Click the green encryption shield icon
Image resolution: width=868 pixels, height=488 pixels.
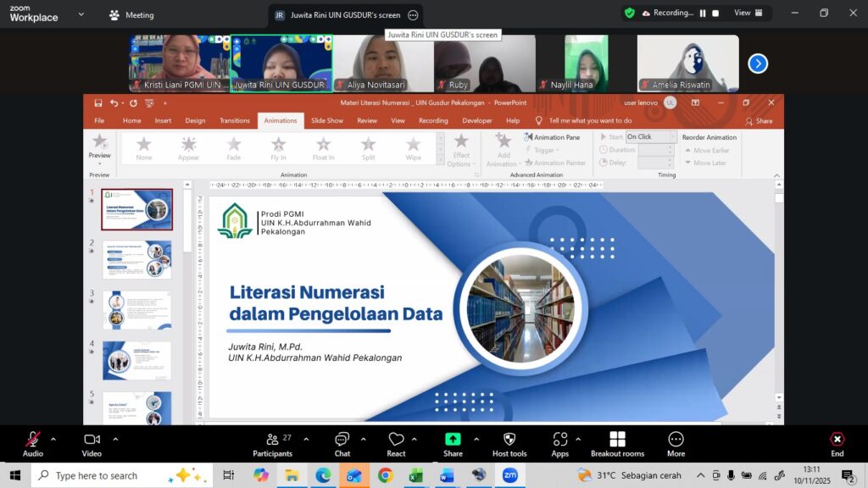[x=629, y=14]
